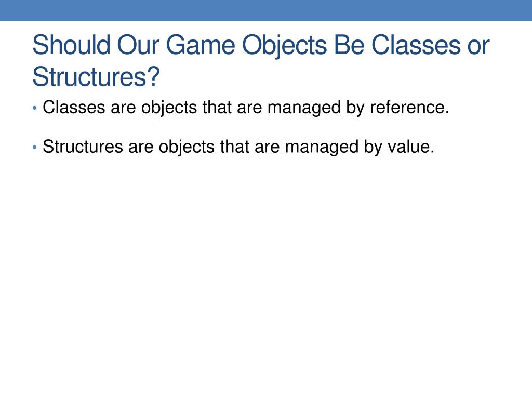Click the word 'Structures?' in the title
532x399 pixels.
point(96,77)
